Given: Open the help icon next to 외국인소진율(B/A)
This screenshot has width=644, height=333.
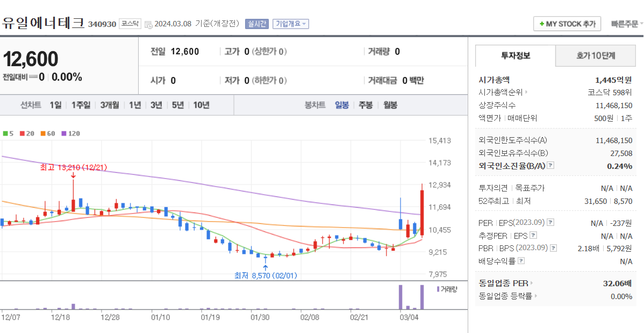Looking at the screenshot, I should pyautogui.click(x=551, y=166).
